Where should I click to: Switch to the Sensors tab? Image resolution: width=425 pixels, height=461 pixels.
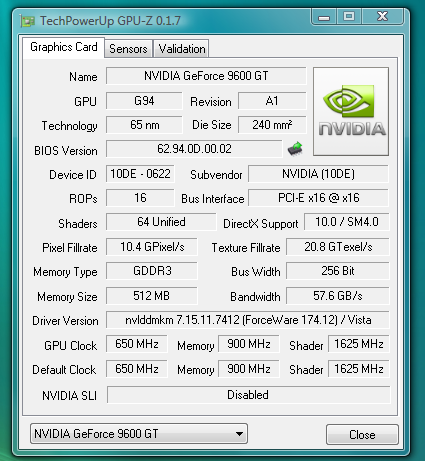click(128, 49)
